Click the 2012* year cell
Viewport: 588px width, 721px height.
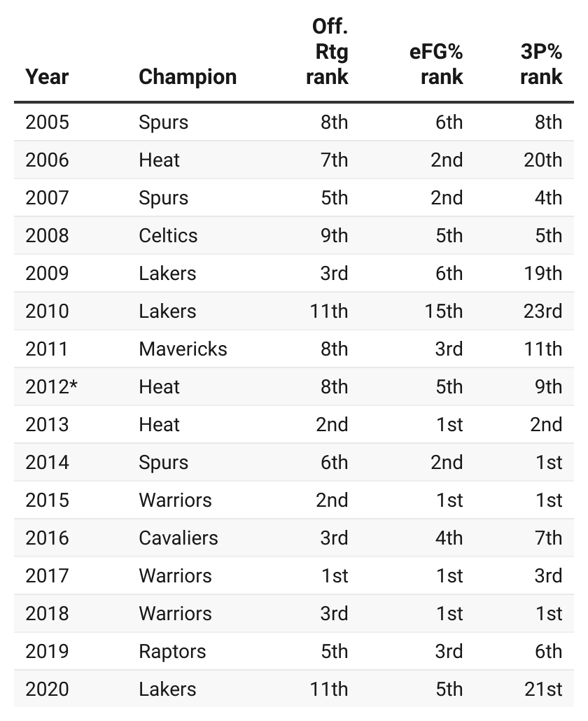click(51, 386)
